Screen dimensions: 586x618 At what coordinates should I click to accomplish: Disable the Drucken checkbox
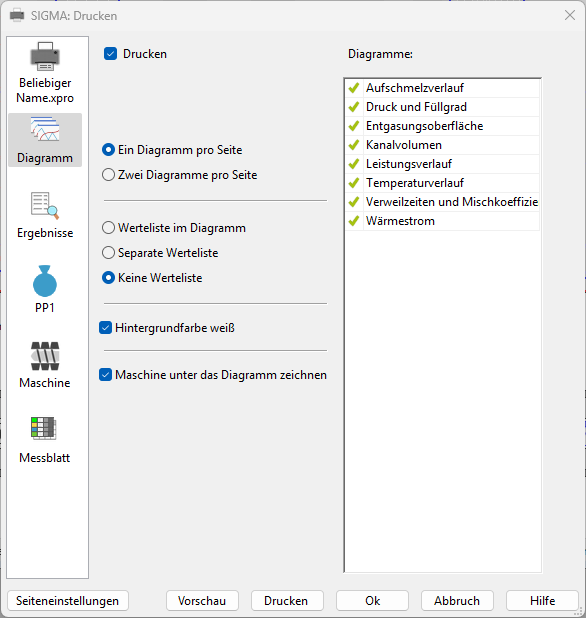coord(110,54)
